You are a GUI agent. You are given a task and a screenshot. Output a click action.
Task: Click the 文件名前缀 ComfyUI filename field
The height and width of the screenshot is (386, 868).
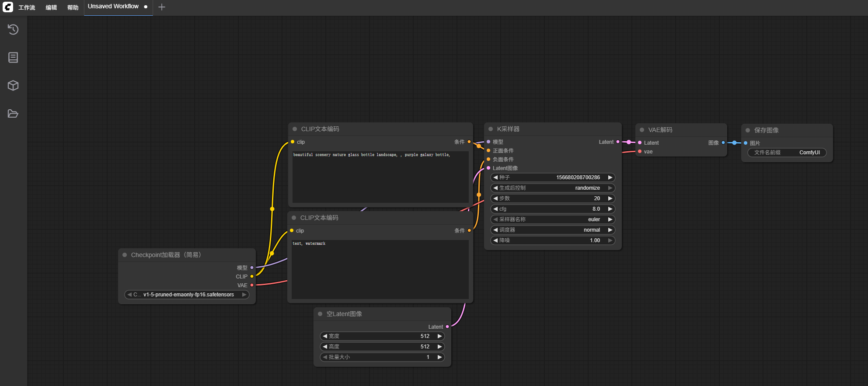(787, 153)
